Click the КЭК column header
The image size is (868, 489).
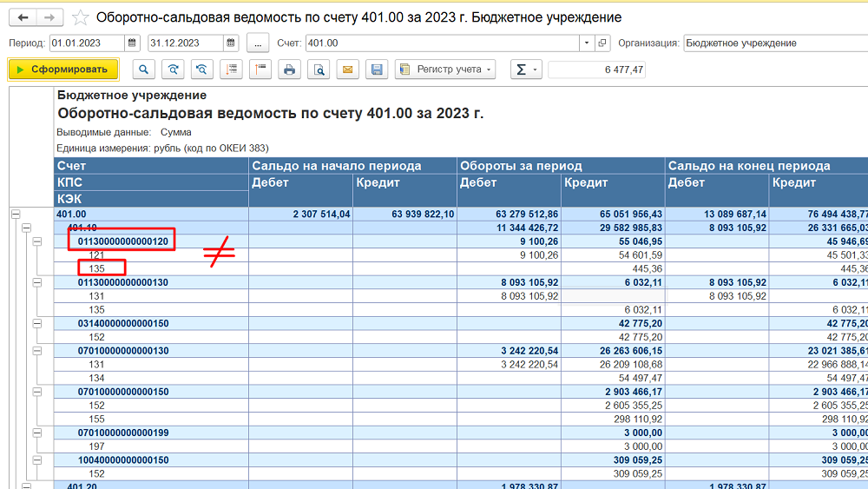[151, 199]
